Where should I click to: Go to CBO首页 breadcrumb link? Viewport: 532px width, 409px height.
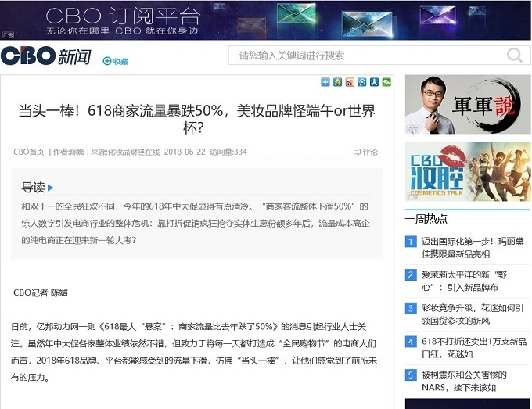click(29, 152)
